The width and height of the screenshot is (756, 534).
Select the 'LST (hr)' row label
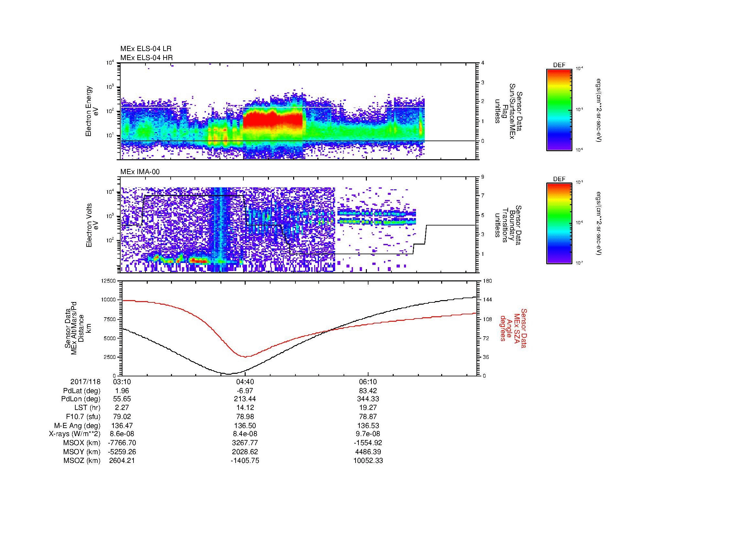(x=88, y=408)
